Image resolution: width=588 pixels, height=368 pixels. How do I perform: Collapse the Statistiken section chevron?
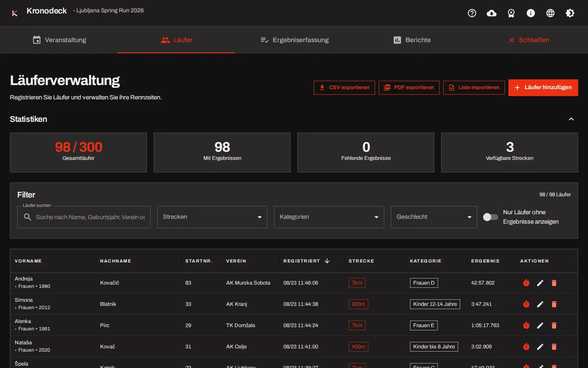point(571,119)
